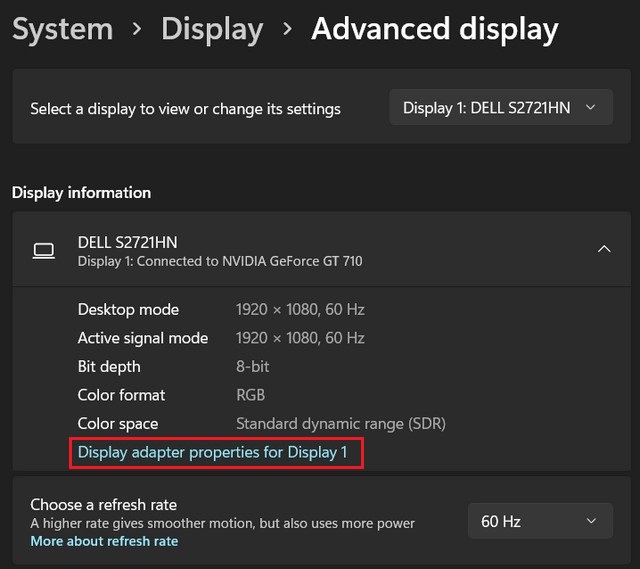Open More about refresh rate link
This screenshot has height=569, width=640.
point(104,541)
